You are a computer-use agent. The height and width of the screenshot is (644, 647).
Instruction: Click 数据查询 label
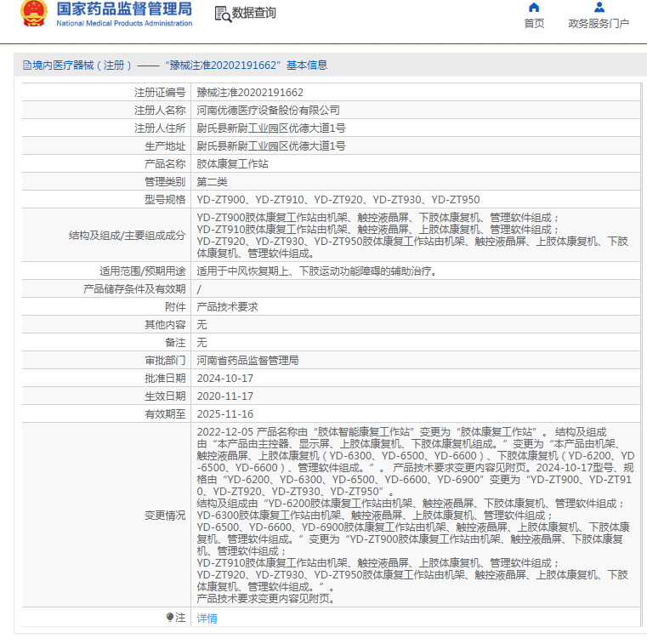253,13
